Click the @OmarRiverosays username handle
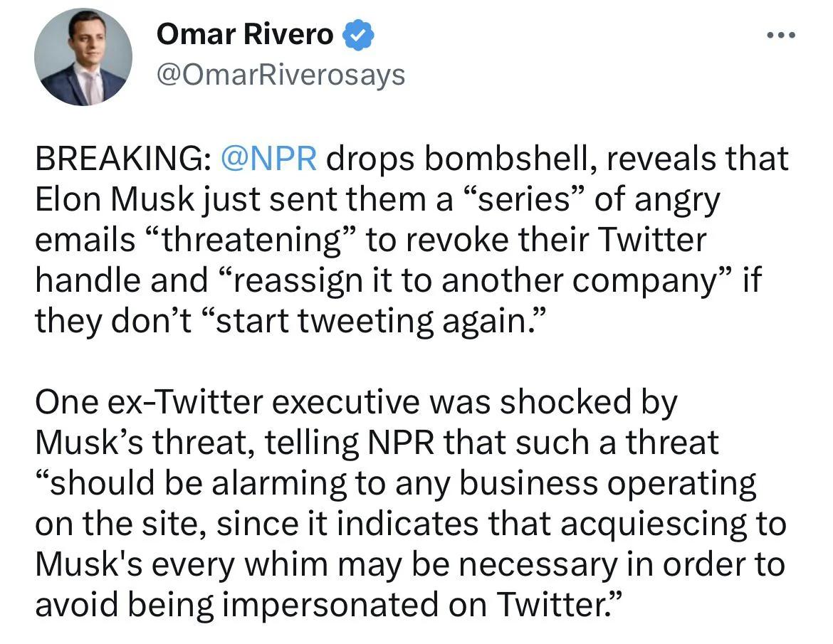The height and width of the screenshot is (644, 833). coord(281,73)
